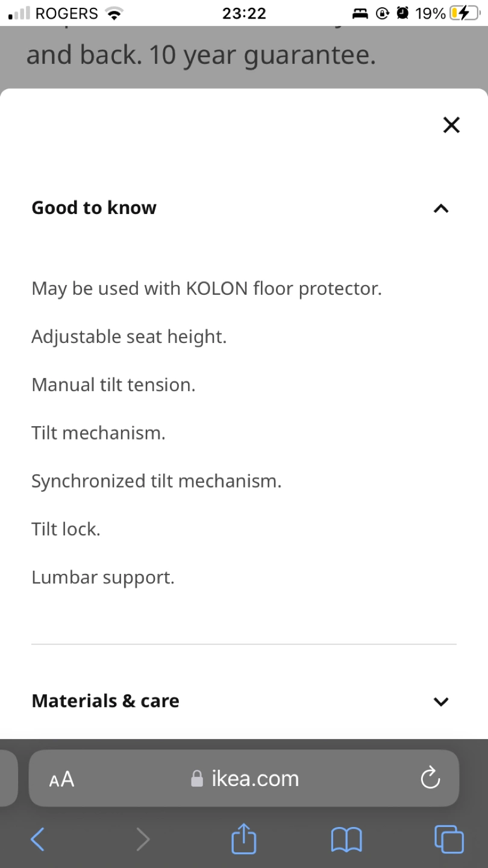Open the AA text size menu
Image resolution: width=488 pixels, height=868 pixels.
click(61, 779)
